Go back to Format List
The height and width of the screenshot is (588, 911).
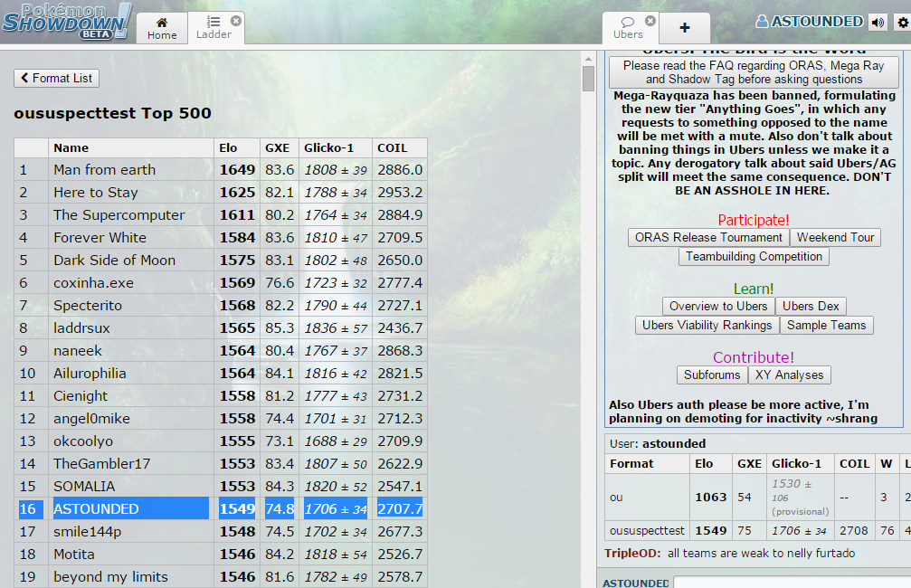coord(56,79)
